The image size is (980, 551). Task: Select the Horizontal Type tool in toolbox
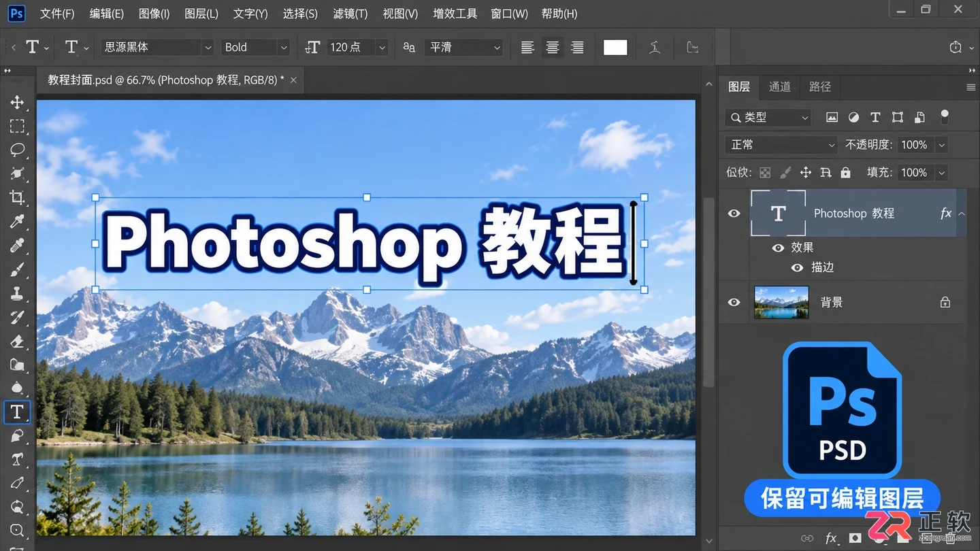coord(17,412)
